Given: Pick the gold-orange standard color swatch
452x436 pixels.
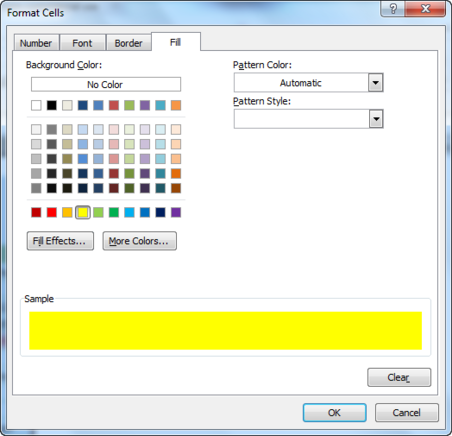Looking at the screenshot, I should tap(67, 212).
